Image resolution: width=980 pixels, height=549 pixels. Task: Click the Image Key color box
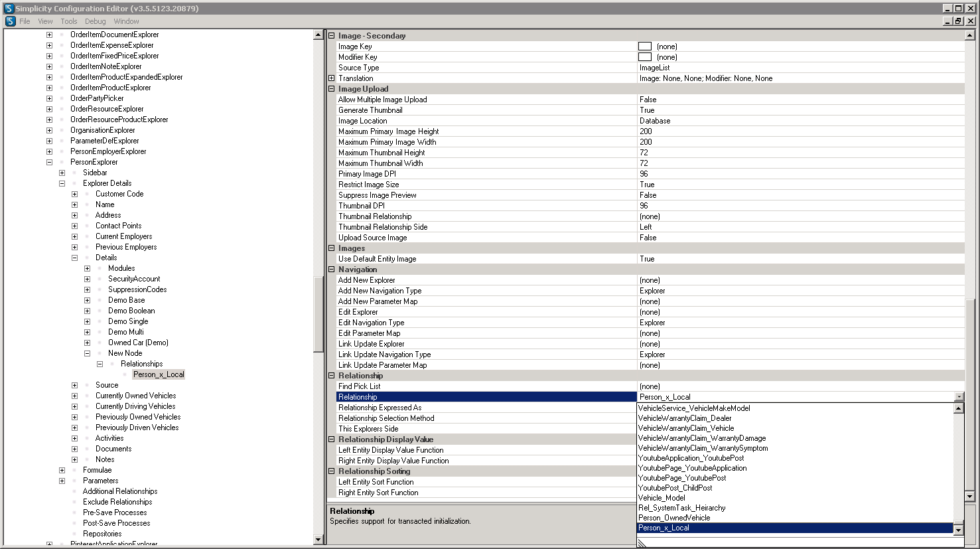tap(644, 46)
